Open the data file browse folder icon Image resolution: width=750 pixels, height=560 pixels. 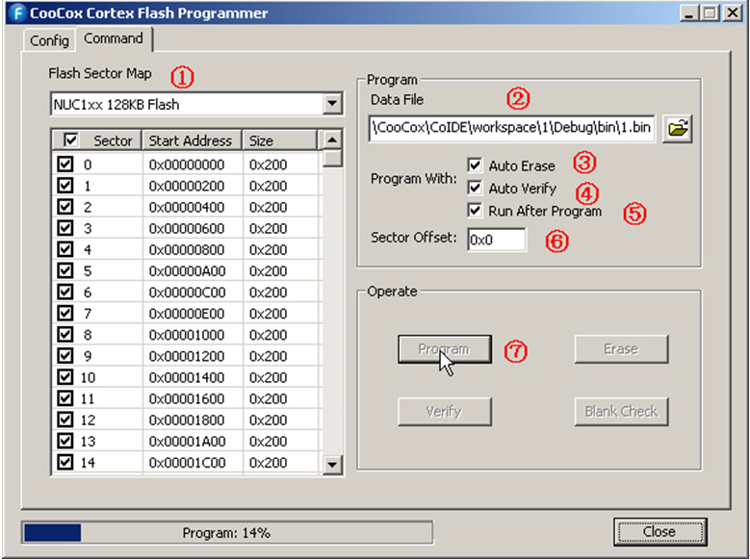point(677,128)
